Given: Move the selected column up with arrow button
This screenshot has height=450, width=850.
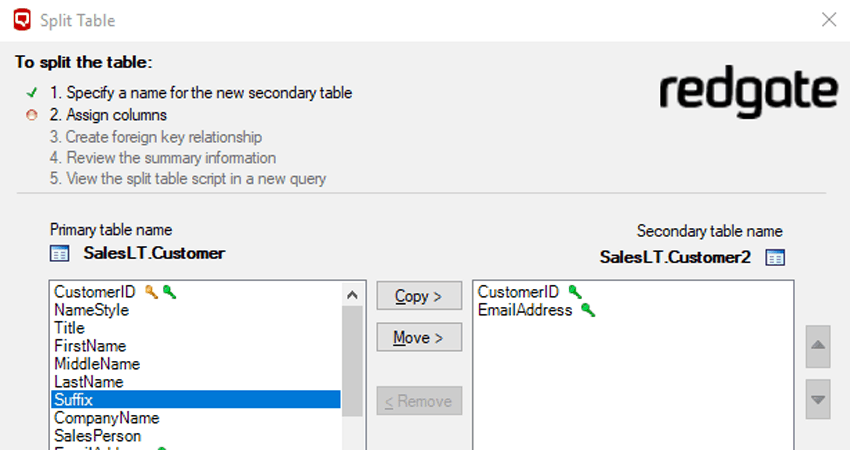Looking at the screenshot, I should coord(818,346).
